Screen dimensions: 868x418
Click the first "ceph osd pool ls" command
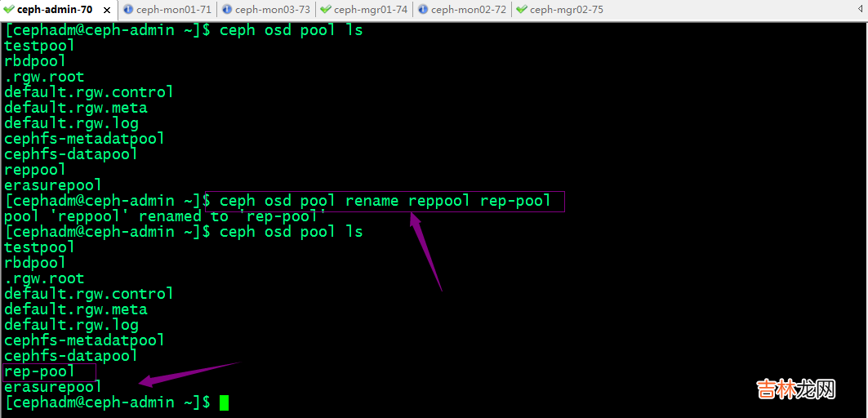tap(291, 30)
